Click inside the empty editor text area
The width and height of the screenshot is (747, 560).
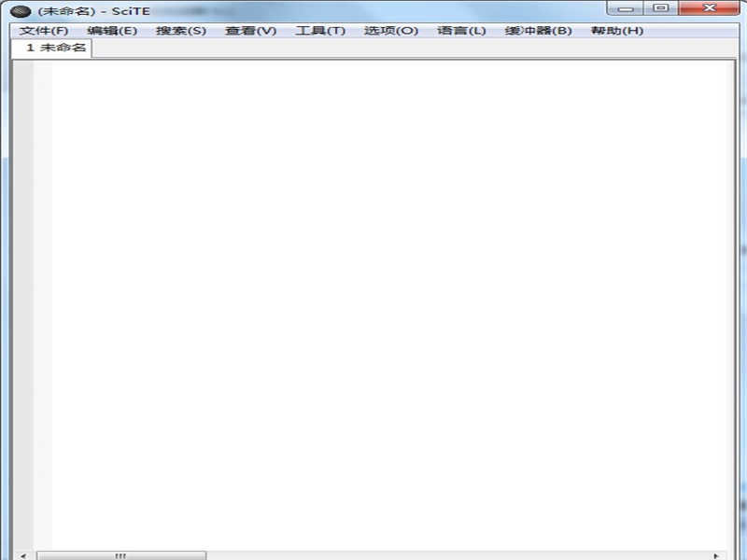click(373, 280)
